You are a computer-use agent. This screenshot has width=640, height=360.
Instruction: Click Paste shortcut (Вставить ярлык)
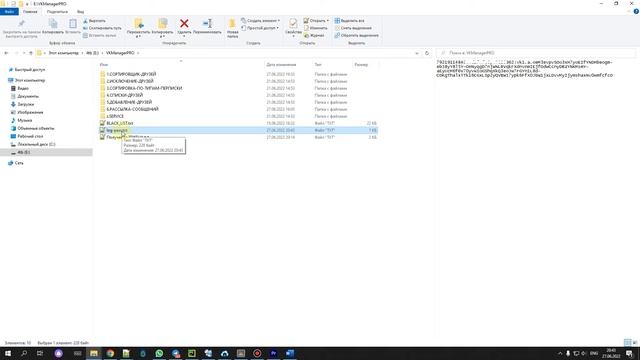tap(100, 36)
